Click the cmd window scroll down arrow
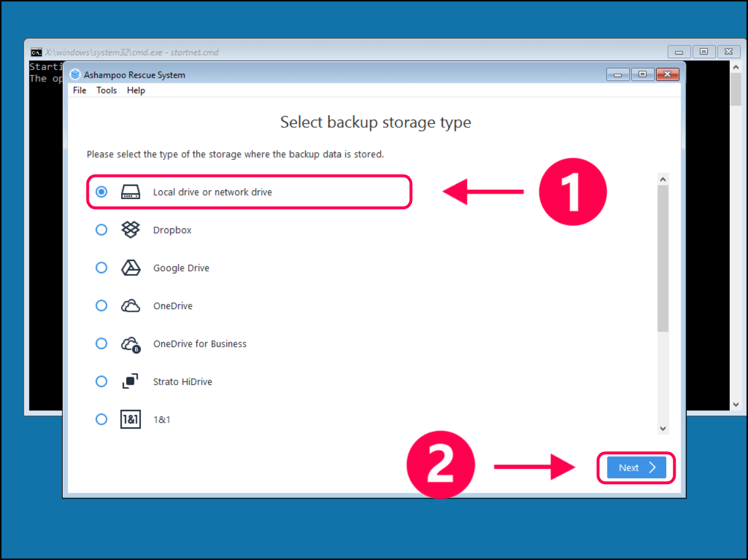 (x=736, y=404)
